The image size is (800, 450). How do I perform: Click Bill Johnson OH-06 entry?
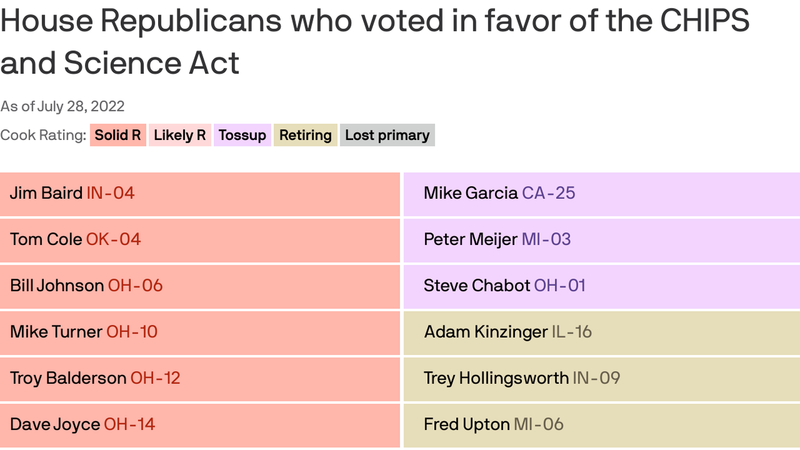[200, 285]
